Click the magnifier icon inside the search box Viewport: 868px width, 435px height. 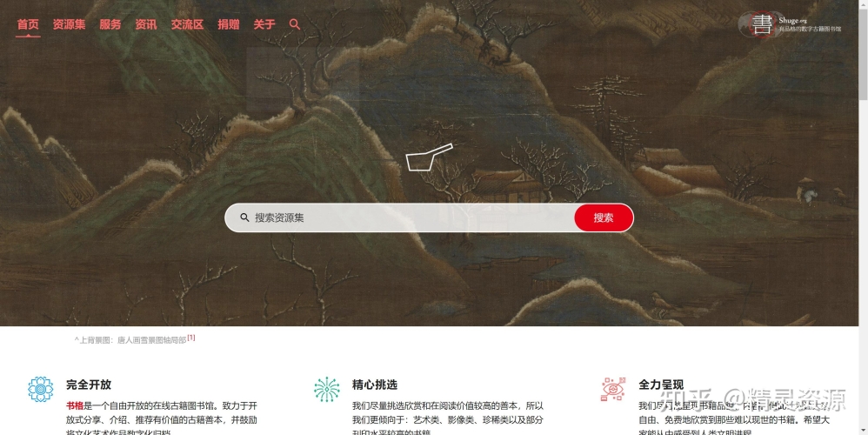[x=244, y=217]
